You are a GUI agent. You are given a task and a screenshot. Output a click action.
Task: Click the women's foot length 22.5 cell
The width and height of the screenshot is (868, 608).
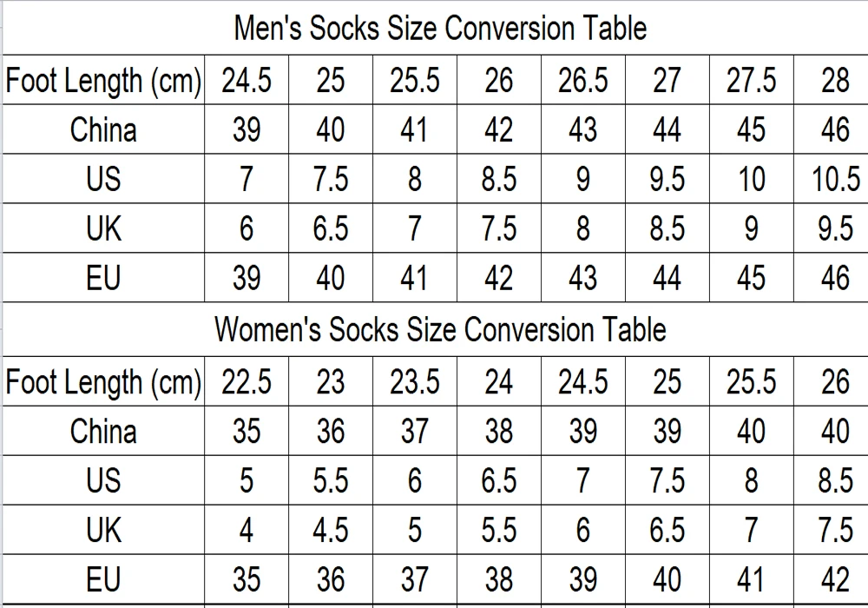coord(247,381)
